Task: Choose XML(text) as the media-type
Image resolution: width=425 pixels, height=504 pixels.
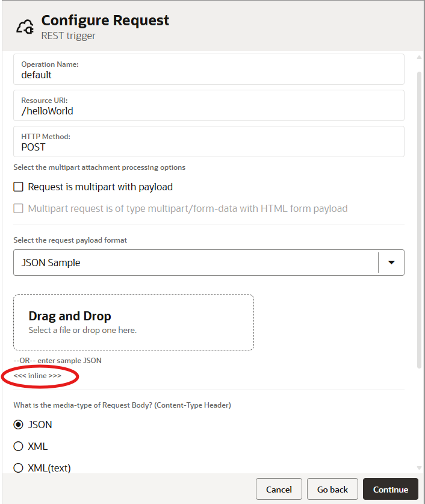Action: tap(18, 467)
